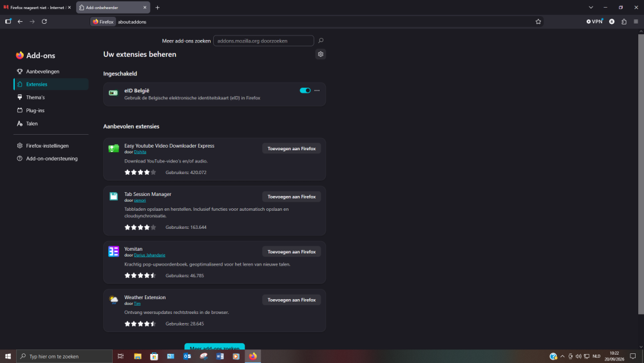Click the star rating of Yomitan
Image resolution: width=644 pixels, height=363 pixels.
(140, 275)
